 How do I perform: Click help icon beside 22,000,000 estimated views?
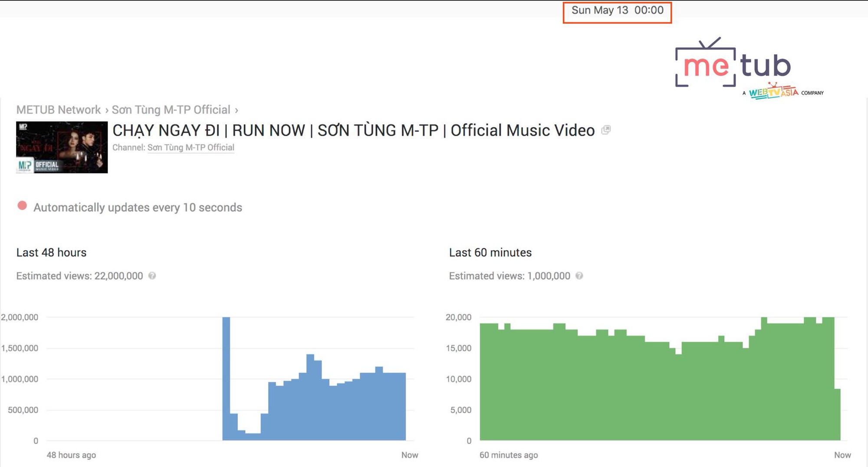pyautogui.click(x=152, y=276)
